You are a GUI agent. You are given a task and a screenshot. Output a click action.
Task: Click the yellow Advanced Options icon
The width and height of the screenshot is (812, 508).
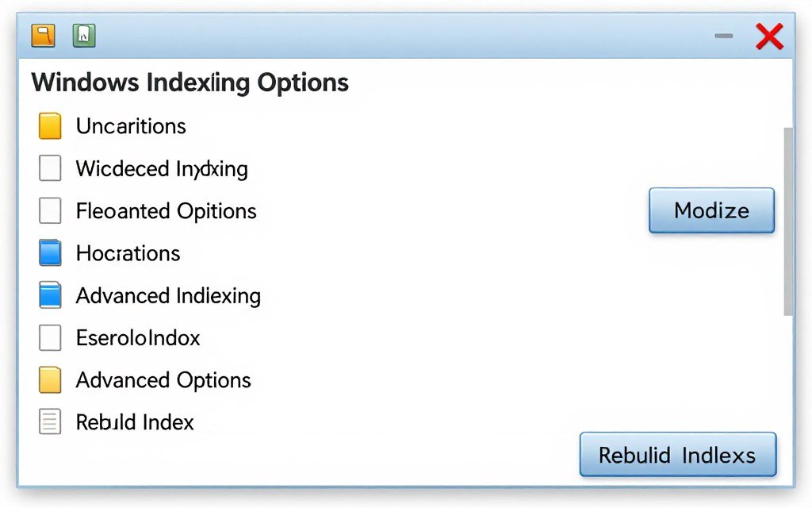[49, 379]
